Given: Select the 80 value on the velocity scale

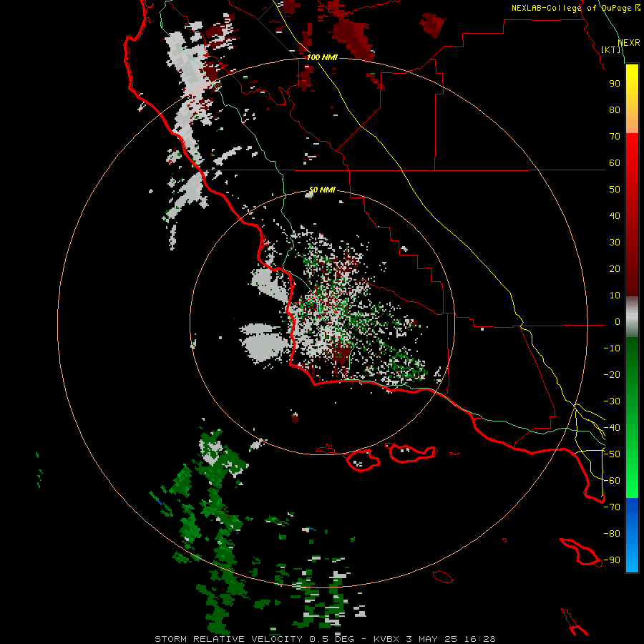Looking at the screenshot, I should click(615, 110).
